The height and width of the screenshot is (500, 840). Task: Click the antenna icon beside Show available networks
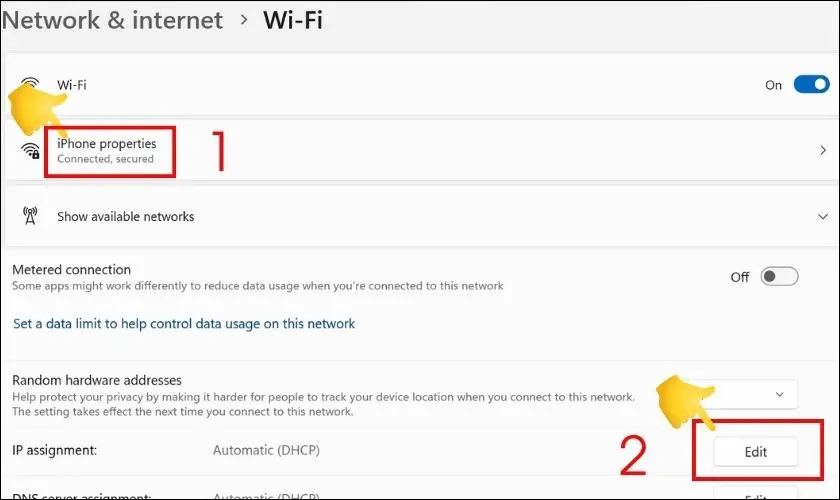30,216
